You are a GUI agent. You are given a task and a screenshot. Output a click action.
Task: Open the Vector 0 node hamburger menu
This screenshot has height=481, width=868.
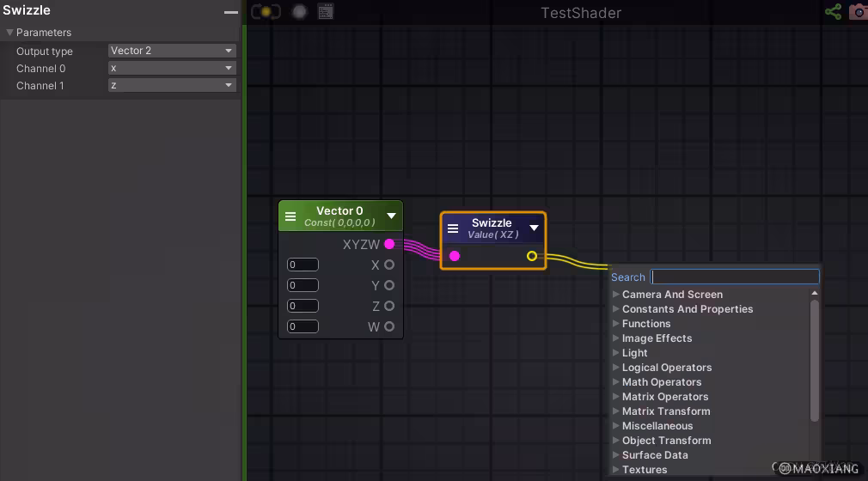(x=290, y=216)
